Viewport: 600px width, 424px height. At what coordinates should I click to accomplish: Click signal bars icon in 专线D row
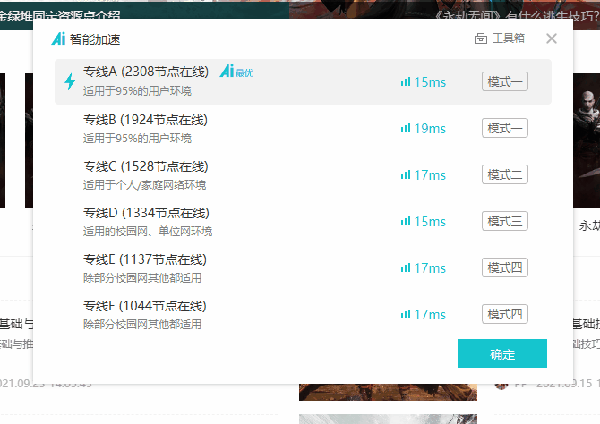point(405,221)
